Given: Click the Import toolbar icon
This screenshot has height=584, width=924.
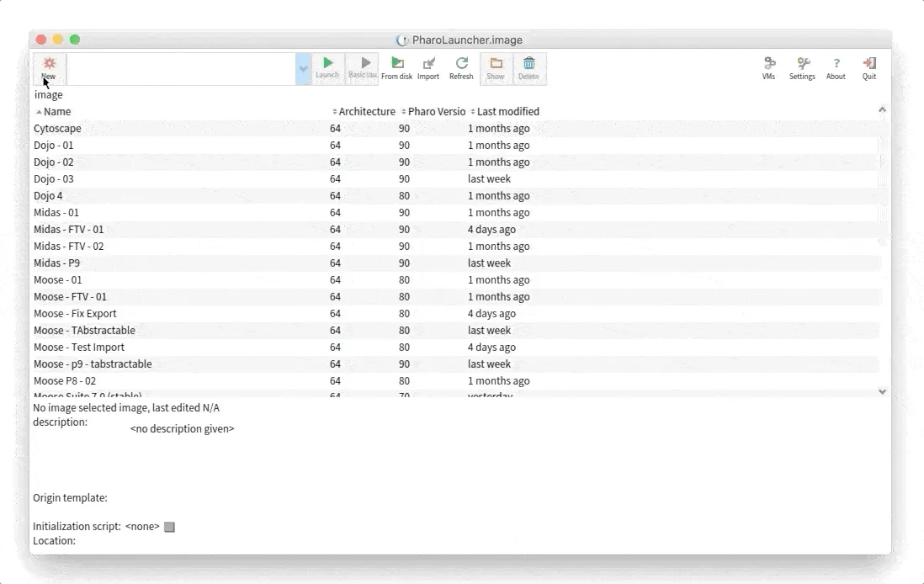Looking at the screenshot, I should pos(428,68).
